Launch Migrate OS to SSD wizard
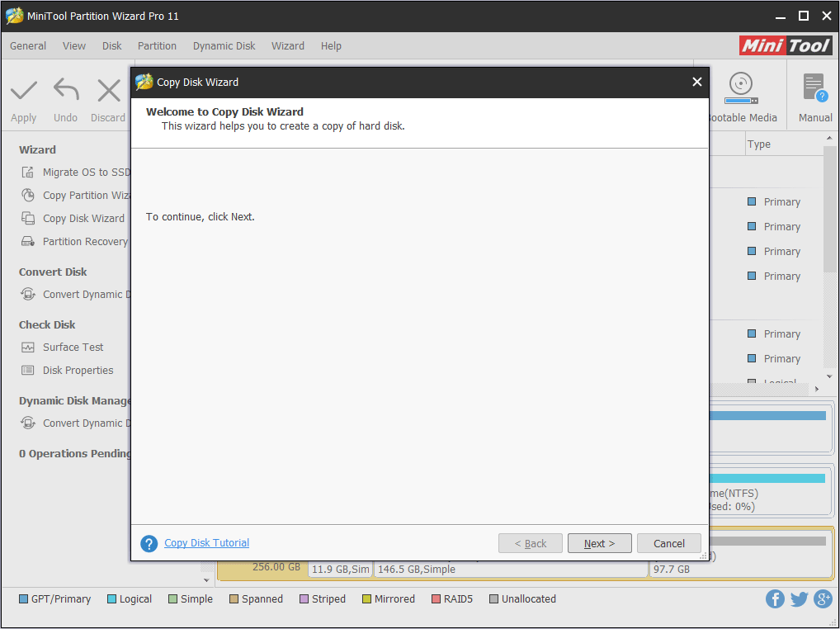 [86, 173]
